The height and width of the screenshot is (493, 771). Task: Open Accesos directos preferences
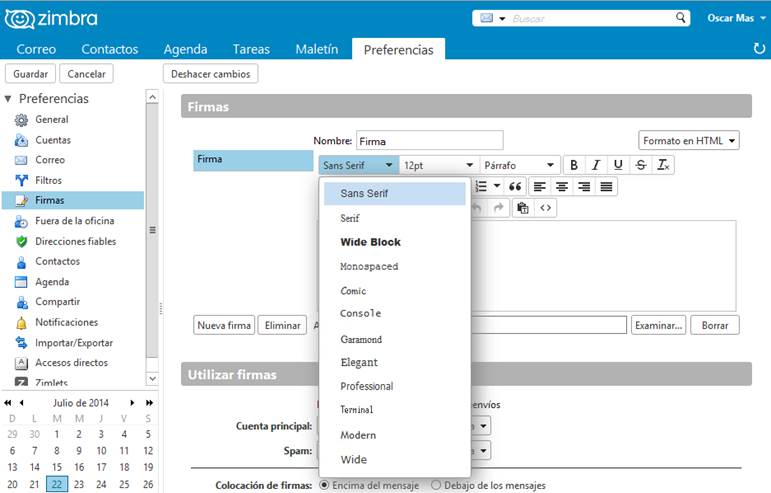coord(71,363)
